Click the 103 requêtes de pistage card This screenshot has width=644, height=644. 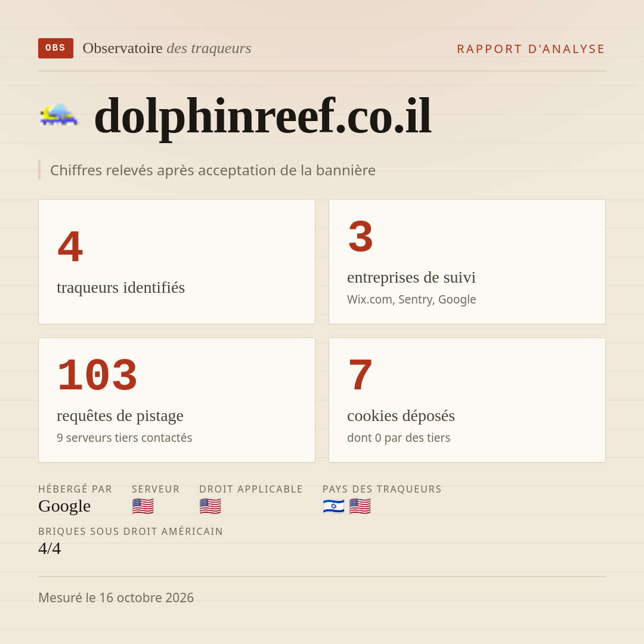coord(177,400)
